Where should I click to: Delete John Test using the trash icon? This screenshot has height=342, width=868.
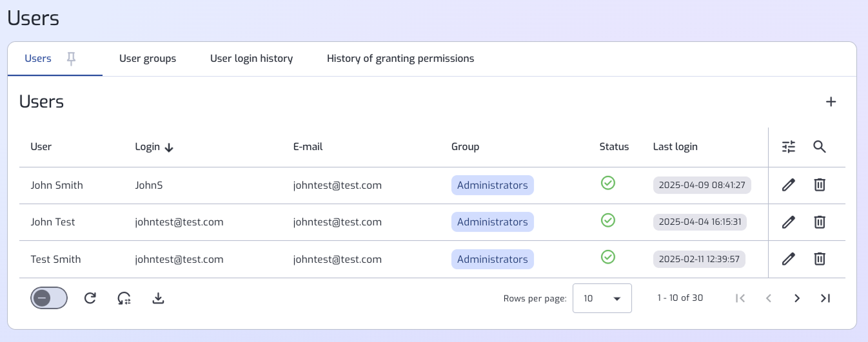point(819,222)
